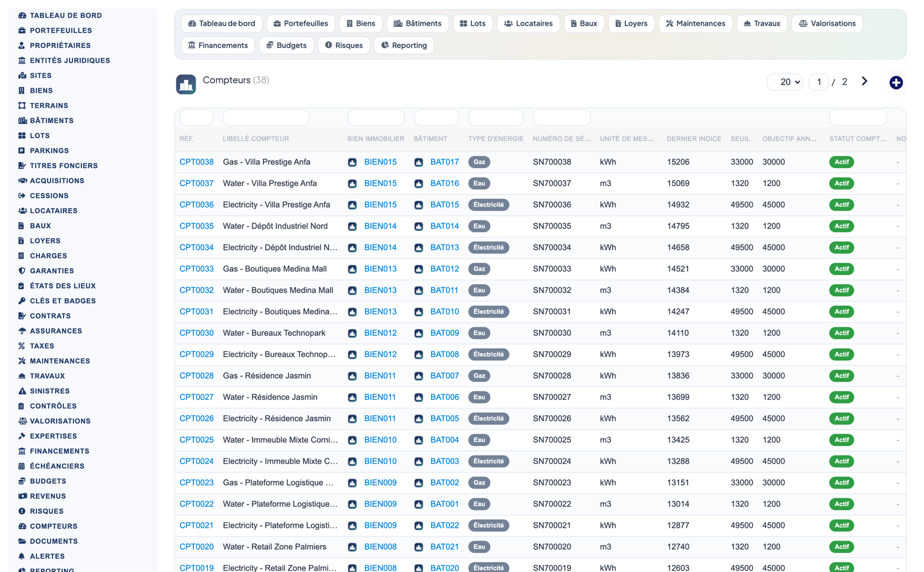Click the Acquisitions handshake icon in sidebar
This screenshot has width=924, height=572.
[x=22, y=180]
